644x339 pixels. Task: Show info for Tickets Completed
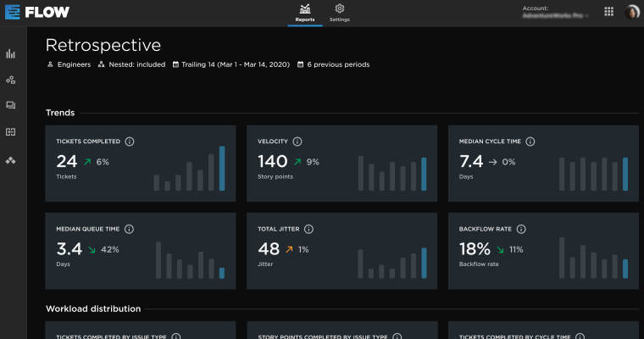130,142
